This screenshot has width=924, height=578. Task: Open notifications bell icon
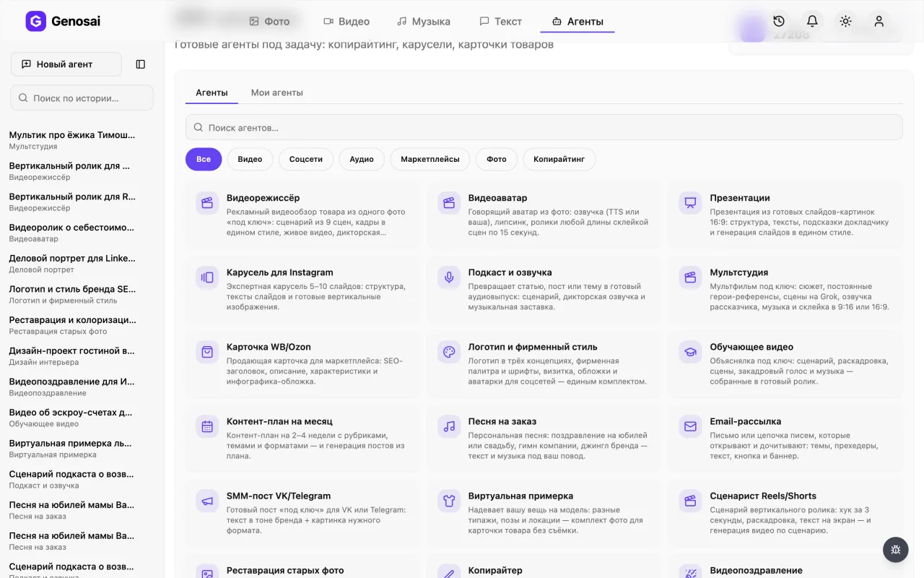[812, 22]
